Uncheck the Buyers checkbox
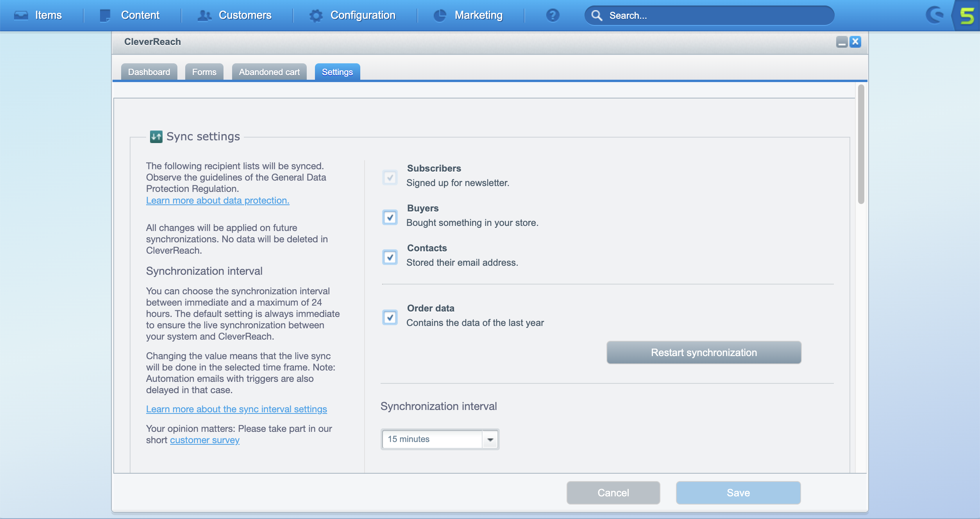 [390, 217]
